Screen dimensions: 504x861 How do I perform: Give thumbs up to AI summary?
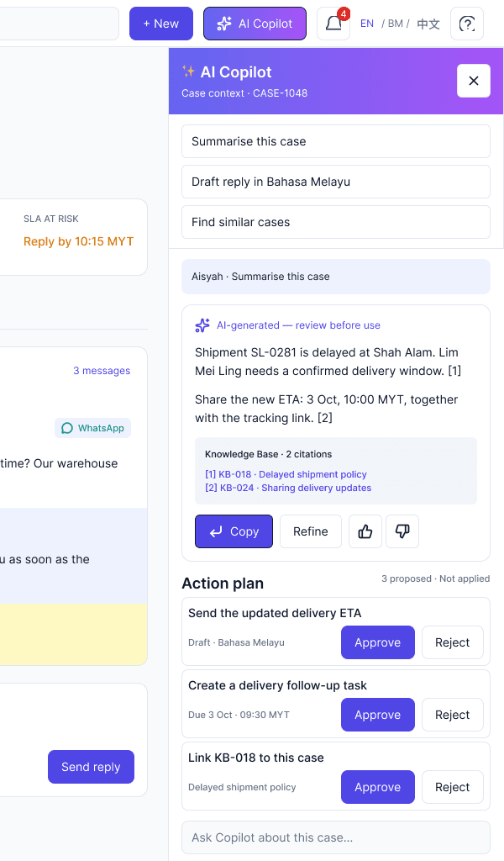coord(365,531)
